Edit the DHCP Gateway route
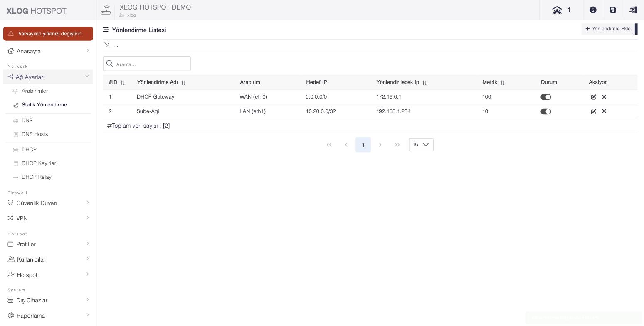Image resolution: width=644 pixels, height=326 pixels. [x=593, y=97]
